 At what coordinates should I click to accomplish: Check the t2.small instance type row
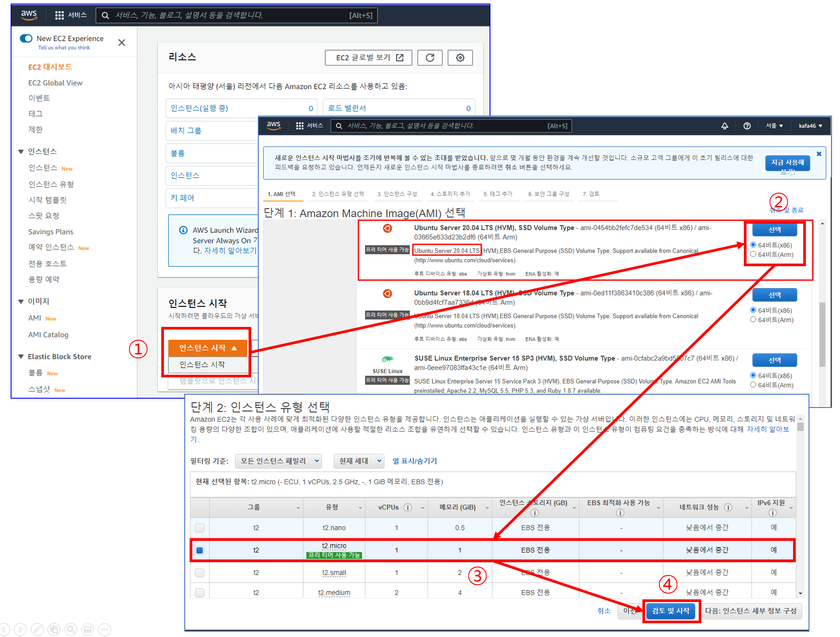(x=200, y=573)
